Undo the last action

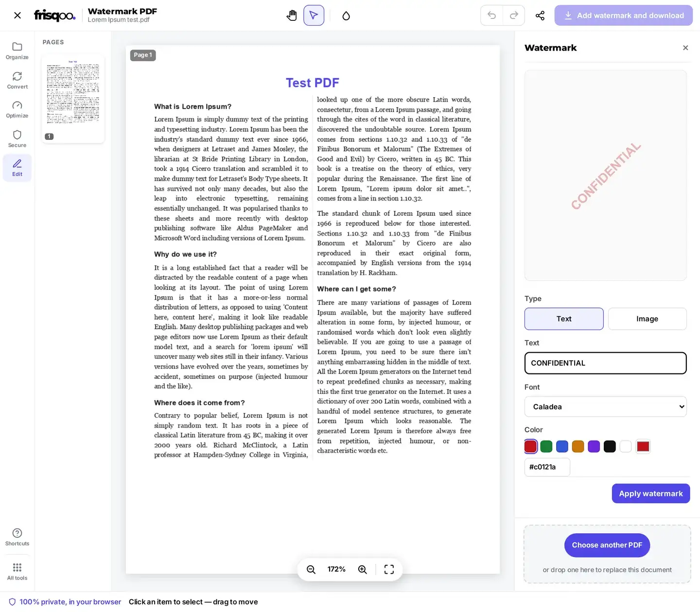pyautogui.click(x=491, y=16)
